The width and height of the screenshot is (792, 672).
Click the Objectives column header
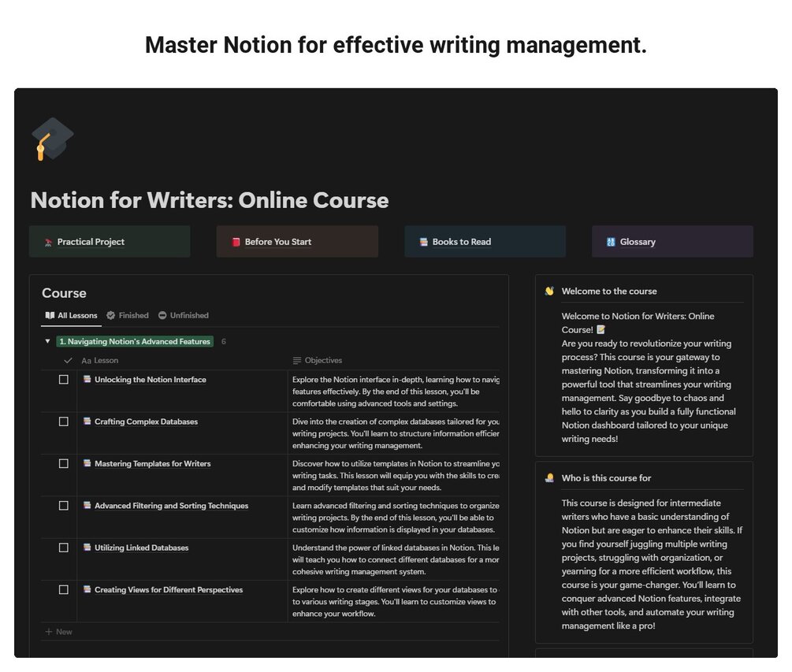click(x=318, y=361)
